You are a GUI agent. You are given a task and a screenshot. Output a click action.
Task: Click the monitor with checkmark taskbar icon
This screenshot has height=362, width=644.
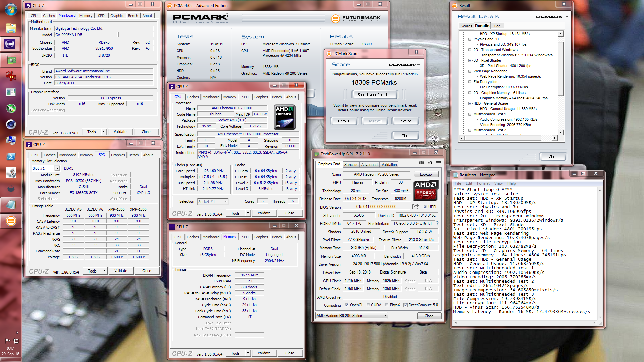pos(11,140)
